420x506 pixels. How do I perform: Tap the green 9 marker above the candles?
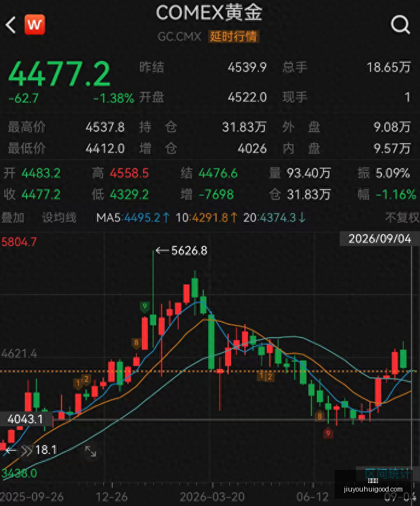(144, 306)
